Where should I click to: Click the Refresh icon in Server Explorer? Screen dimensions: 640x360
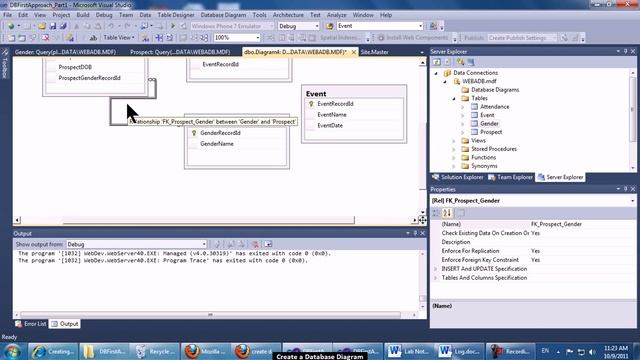tap(436, 62)
